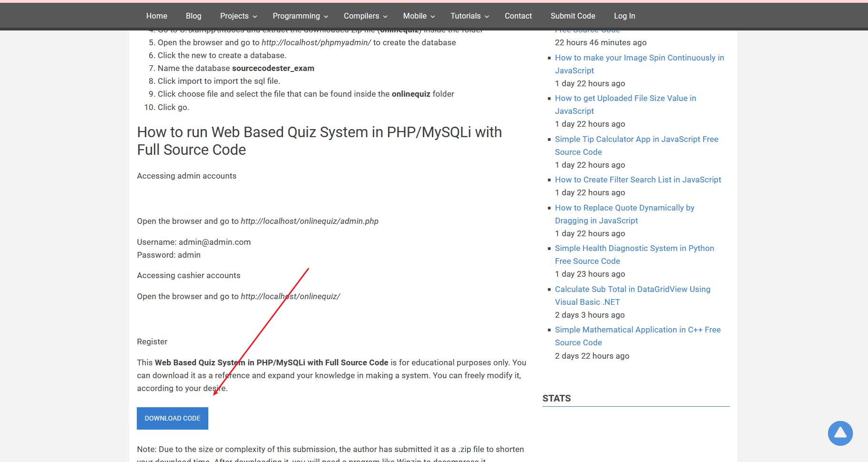Screen dimensions: 868x462
Task: Click the 'How to run Web Based Quiz System' heading
Action: 319,141
